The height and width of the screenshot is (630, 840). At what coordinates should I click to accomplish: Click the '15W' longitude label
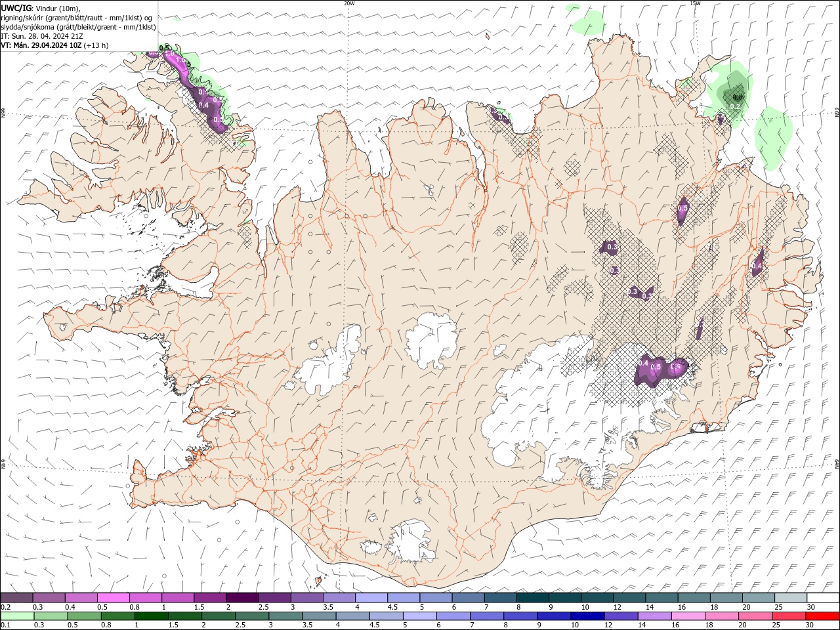[x=695, y=3]
